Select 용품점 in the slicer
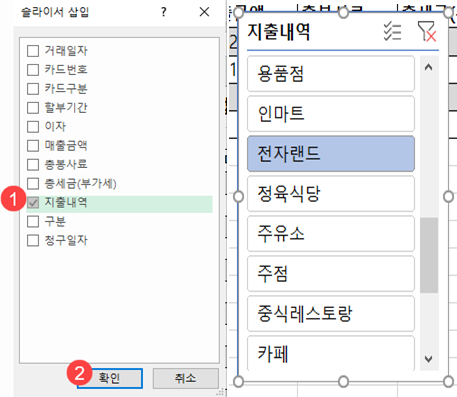Viewport: 457px width, 397px height. point(331,74)
